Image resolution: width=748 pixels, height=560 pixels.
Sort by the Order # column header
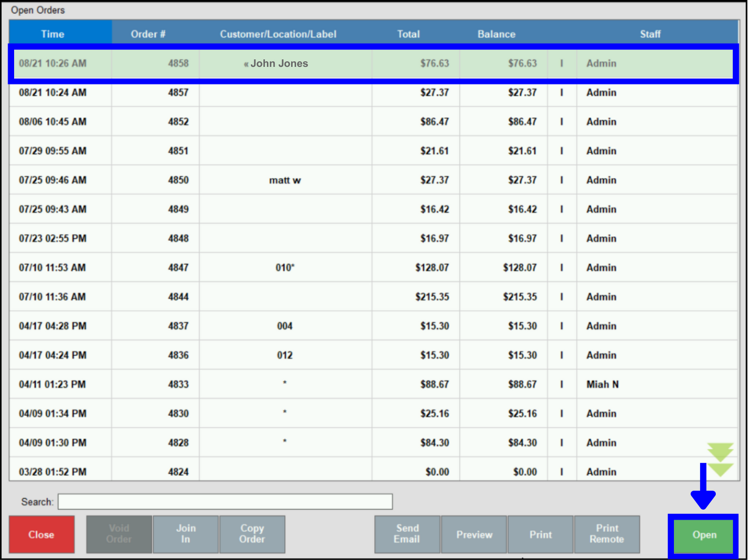pyautogui.click(x=148, y=34)
